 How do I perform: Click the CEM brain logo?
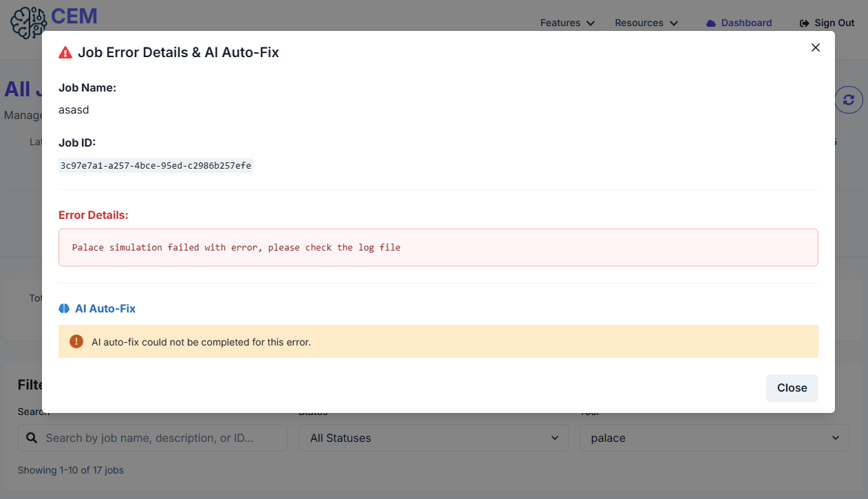pos(29,22)
